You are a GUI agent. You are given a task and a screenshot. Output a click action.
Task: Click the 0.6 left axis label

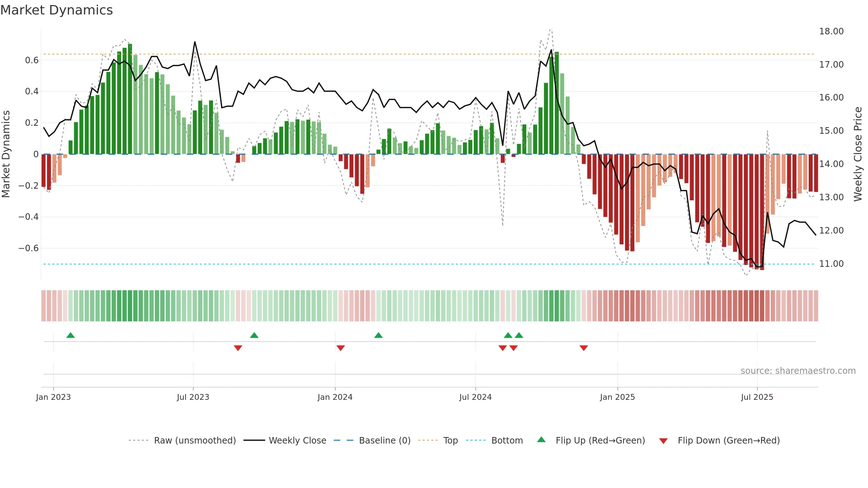(32, 60)
